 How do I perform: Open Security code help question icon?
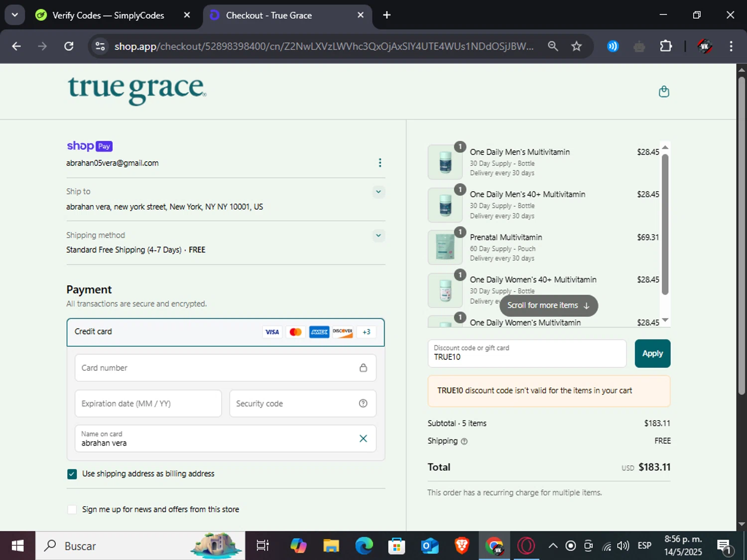(364, 404)
